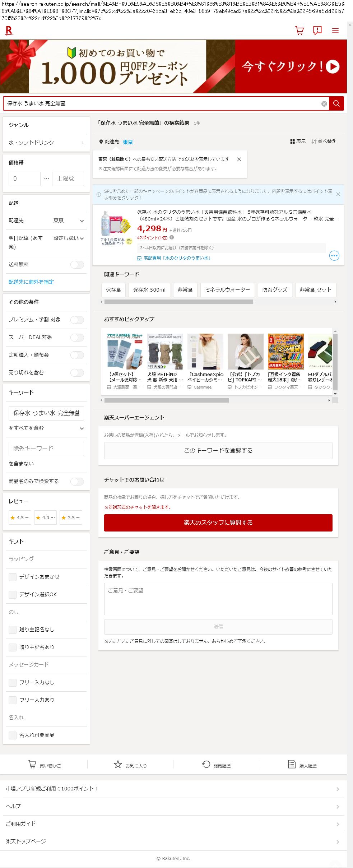The width and height of the screenshot is (353, 868).
Task: Check 贈り主記名あり checkbox
Action: [x=13, y=647]
